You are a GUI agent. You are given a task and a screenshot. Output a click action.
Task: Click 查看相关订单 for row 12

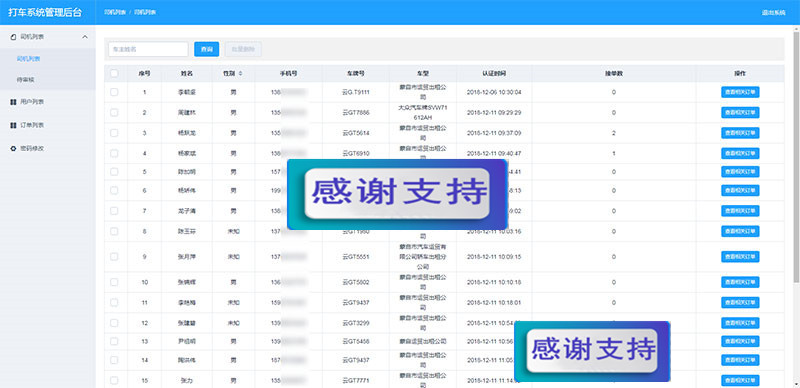(740, 323)
